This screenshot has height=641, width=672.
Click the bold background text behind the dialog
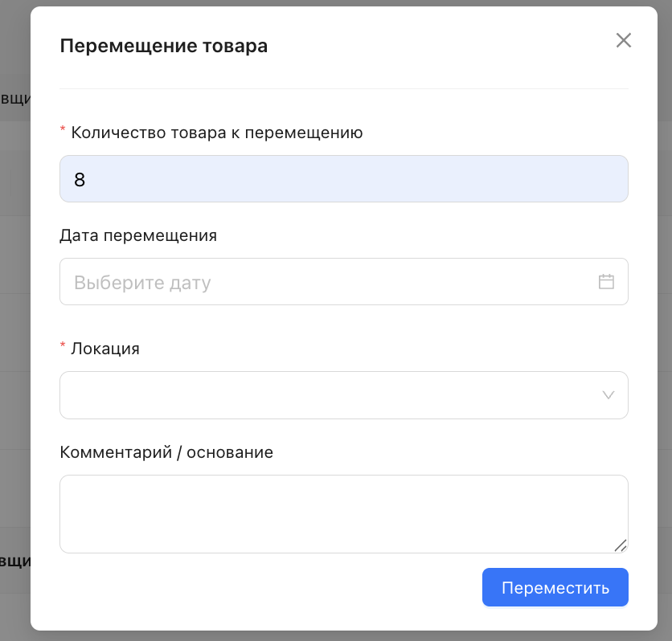(14, 561)
